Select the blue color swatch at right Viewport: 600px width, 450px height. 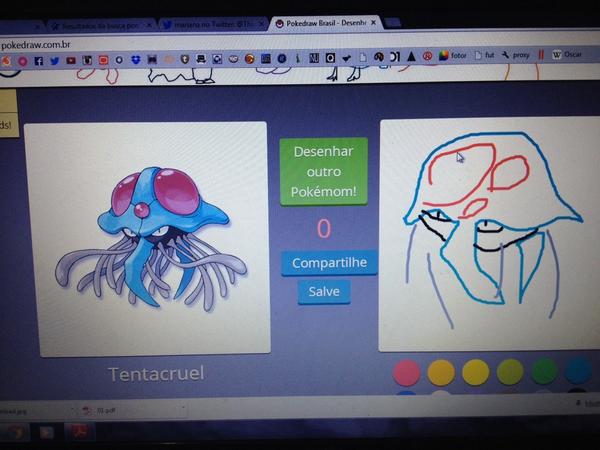point(578,370)
